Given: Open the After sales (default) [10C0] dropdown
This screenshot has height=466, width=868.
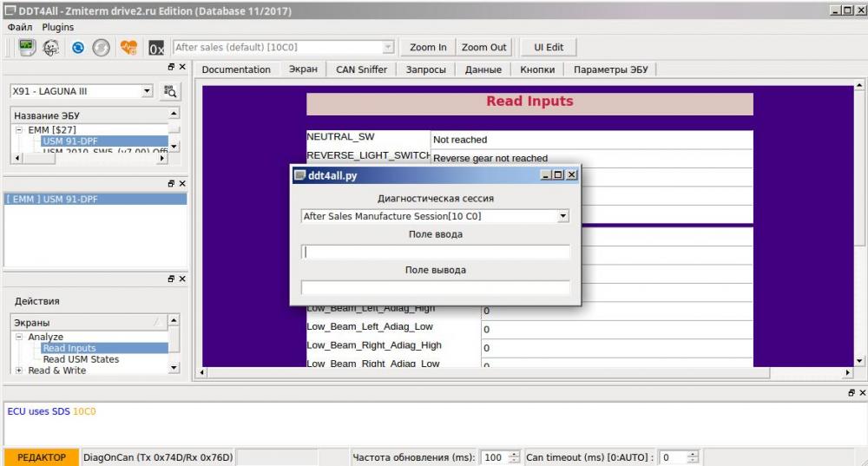Looking at the screenshot, I should (x=388, y=48).
